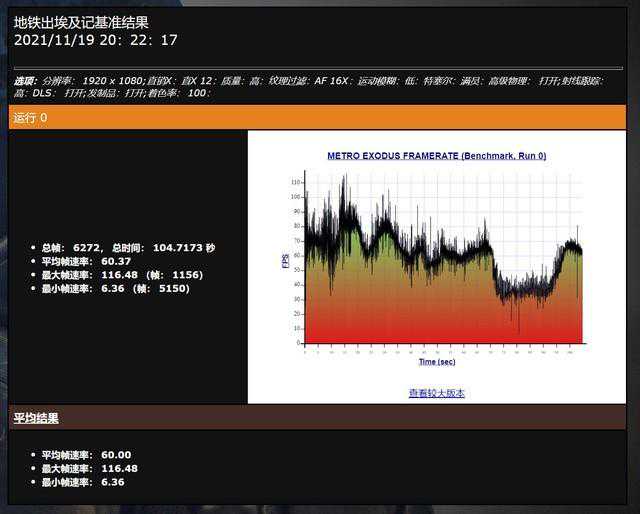Click the 查看较大版本 link
The height and width of the screenshot is (514, 640).
pos(436,393)
